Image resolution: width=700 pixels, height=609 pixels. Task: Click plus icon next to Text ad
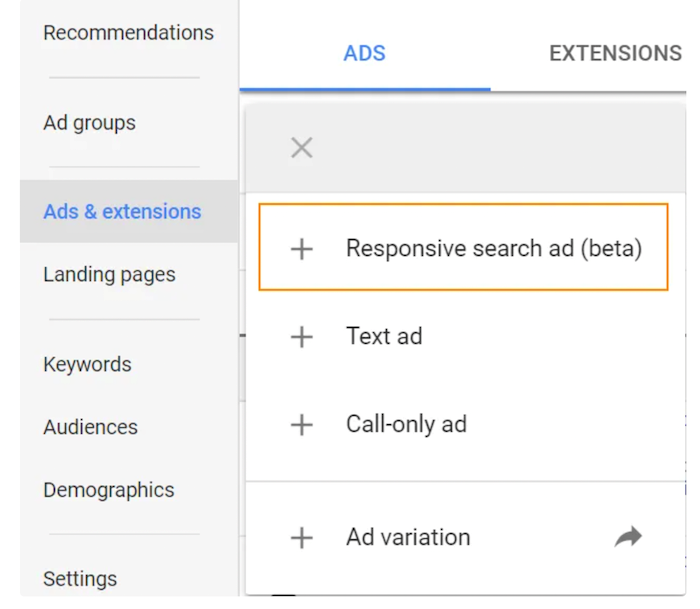(x=301, y=337)
